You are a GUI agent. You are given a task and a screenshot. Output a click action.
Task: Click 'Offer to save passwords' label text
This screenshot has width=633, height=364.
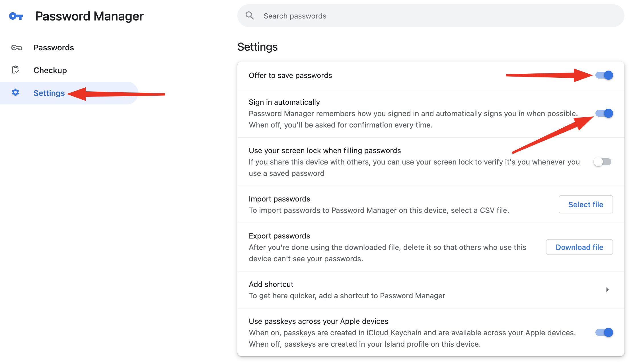coord(290,75)
